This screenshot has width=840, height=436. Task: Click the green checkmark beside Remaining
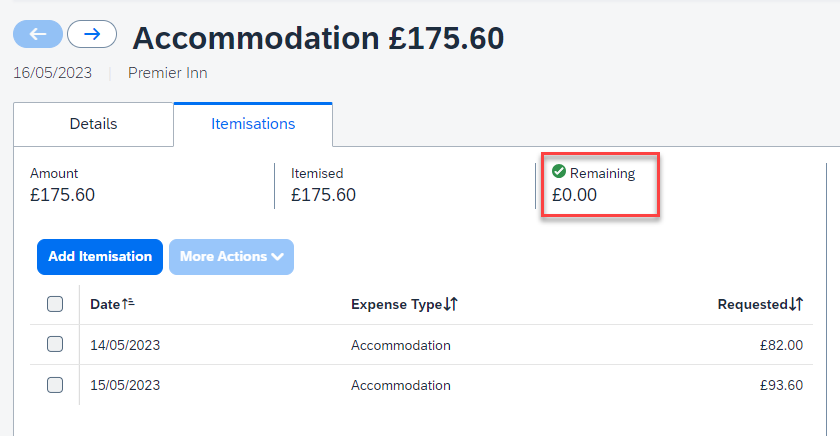point(559,172)
